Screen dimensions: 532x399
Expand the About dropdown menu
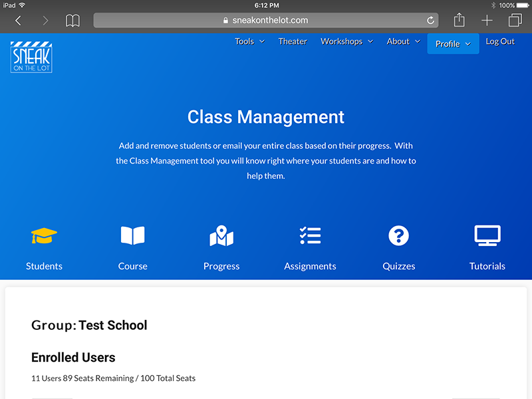coord(404,41)
